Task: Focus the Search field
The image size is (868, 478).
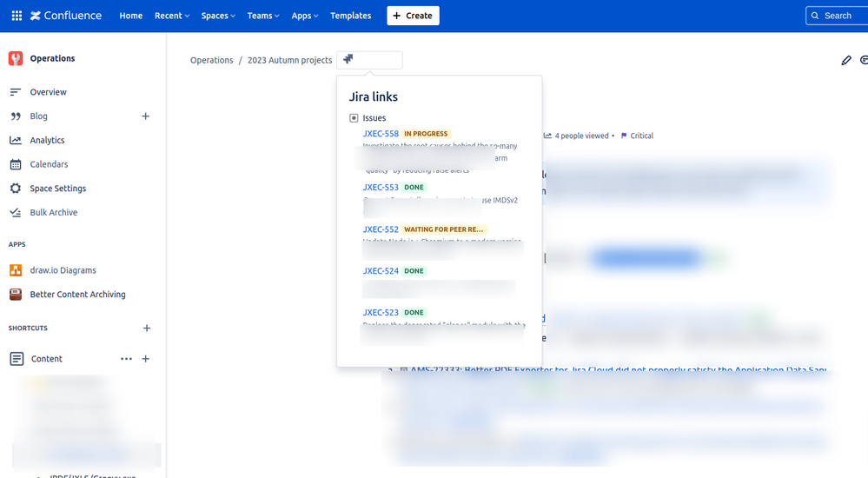Action: [837, 16]
